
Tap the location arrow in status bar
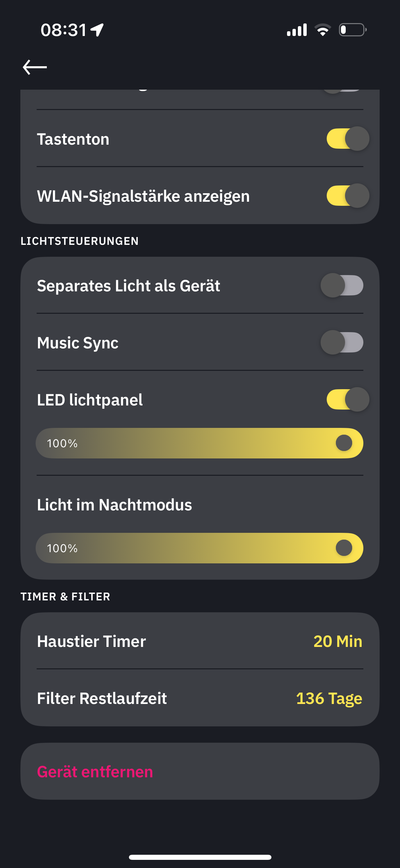point(97,30)
